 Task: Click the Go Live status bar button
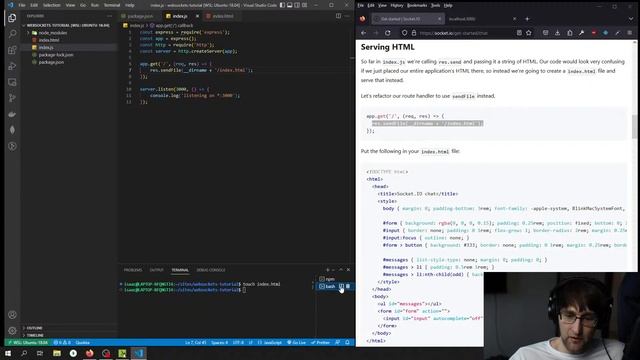click(x=297, y=342)
